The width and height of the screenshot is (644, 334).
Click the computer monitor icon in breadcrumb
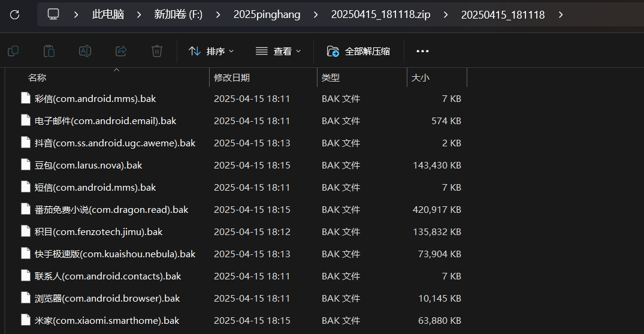click(x=53, y=14)
